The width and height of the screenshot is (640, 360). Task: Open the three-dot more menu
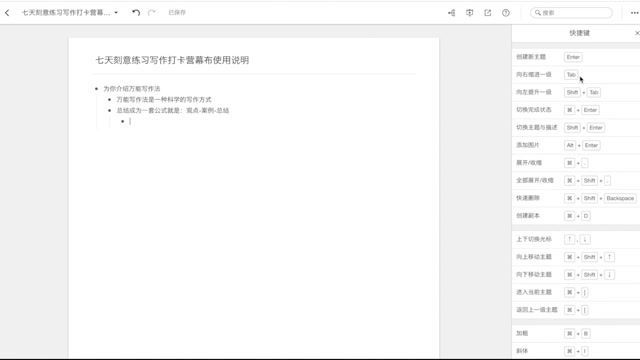click(x=634, y=13)
